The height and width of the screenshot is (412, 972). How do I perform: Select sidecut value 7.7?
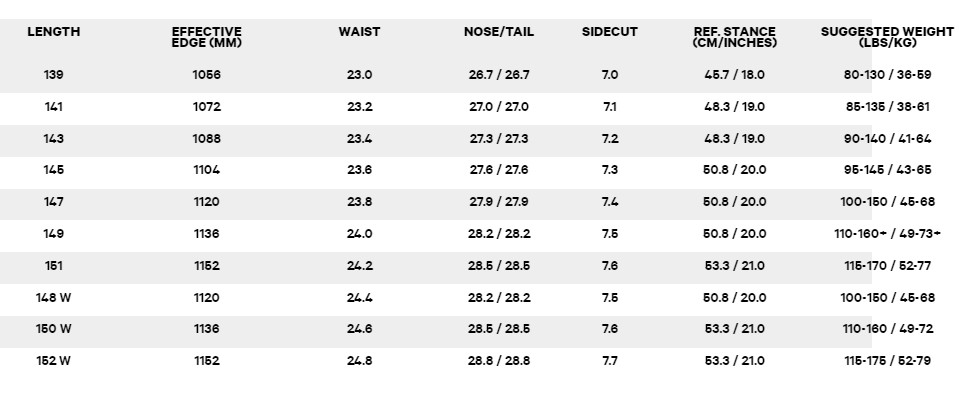click(609, 361)
